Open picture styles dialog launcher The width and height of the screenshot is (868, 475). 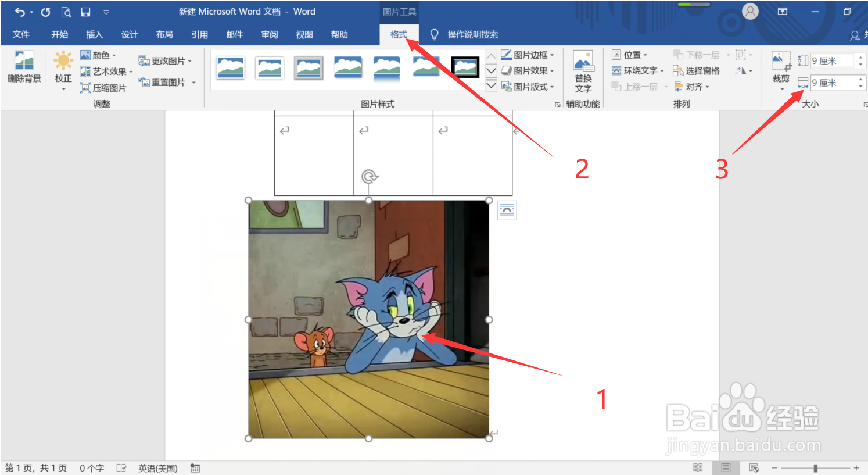click(x=557, y=105)
